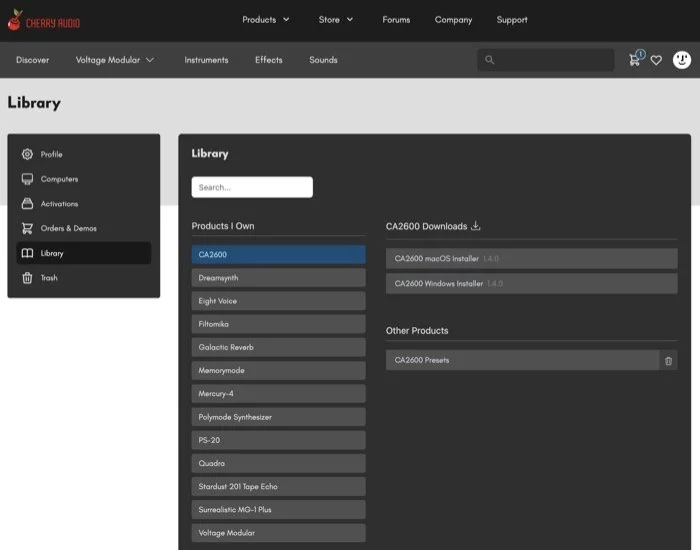
Task: Select Mercury-4 in product list
Action: tap(279, 394)
